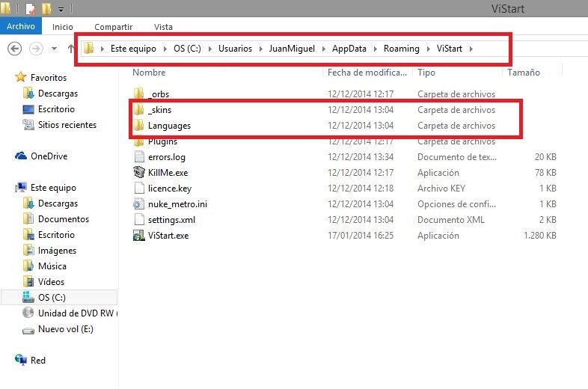Click 'Archivo KEY' type cell

441,189
